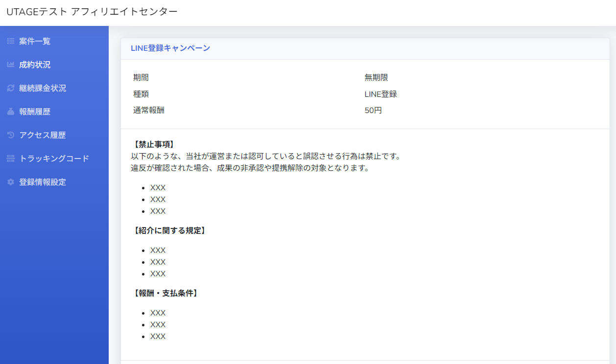Click the LINE登録キャンペーン card title
Screen dimensions: 616x364
pyautogui.click(x=170, y=48)
